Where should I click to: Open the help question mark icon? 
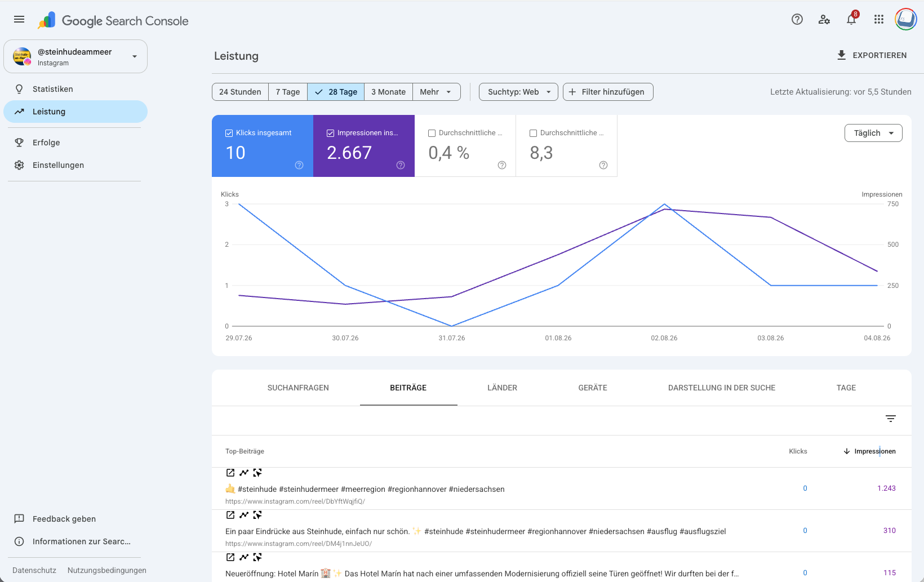pos(797,19)
